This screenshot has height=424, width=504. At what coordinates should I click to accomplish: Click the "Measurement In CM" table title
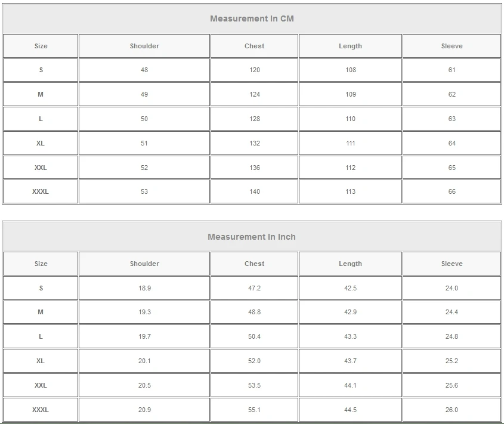[x=252, y=18]
